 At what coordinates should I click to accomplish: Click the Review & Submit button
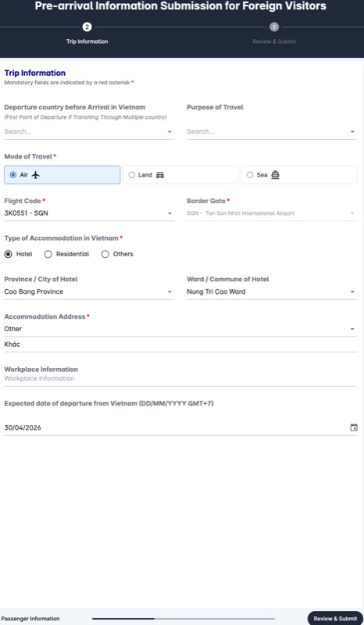(x=335, y=618)
